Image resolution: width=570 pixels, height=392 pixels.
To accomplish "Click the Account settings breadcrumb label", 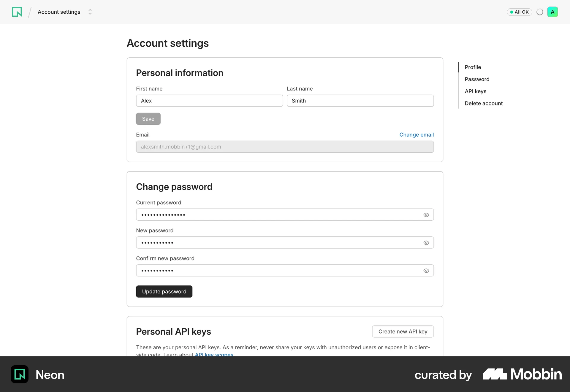I will [59, 12].
